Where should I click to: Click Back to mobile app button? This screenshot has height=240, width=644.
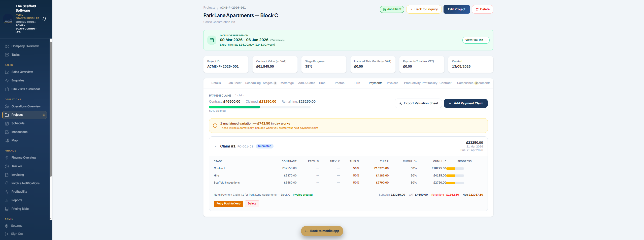(322, 231)
